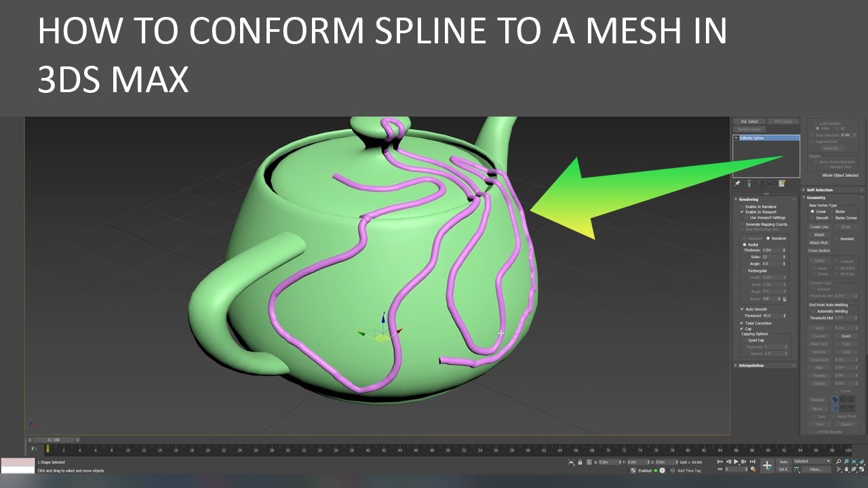The image size is (868, 488).
Task: Click Threshold 40.0 spinner arrows
Action: (x=784, y=316)
